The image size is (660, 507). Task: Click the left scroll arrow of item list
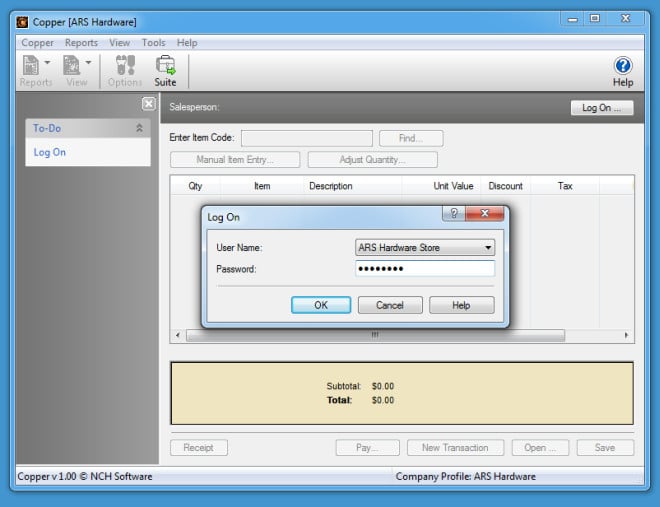tap(178, 335)
